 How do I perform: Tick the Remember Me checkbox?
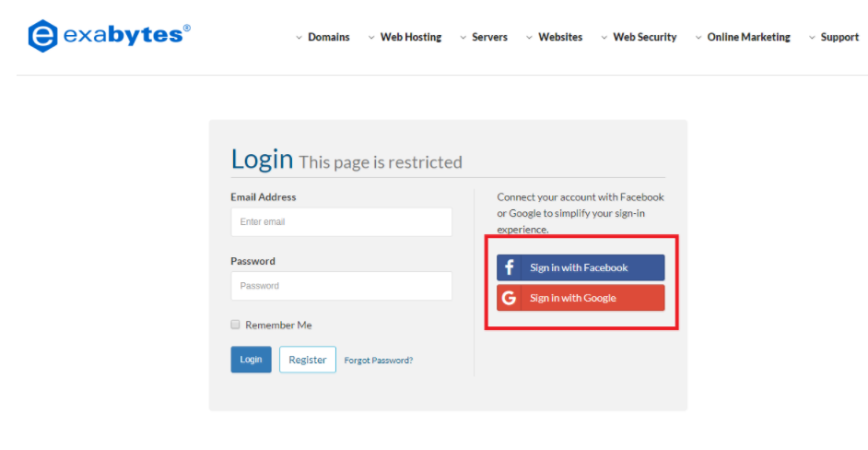point(235,325)
